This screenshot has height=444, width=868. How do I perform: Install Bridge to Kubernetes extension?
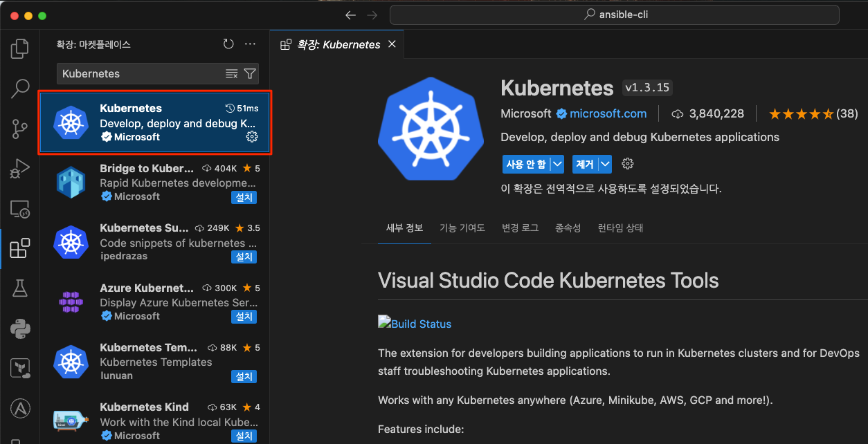tap(244, 197)
